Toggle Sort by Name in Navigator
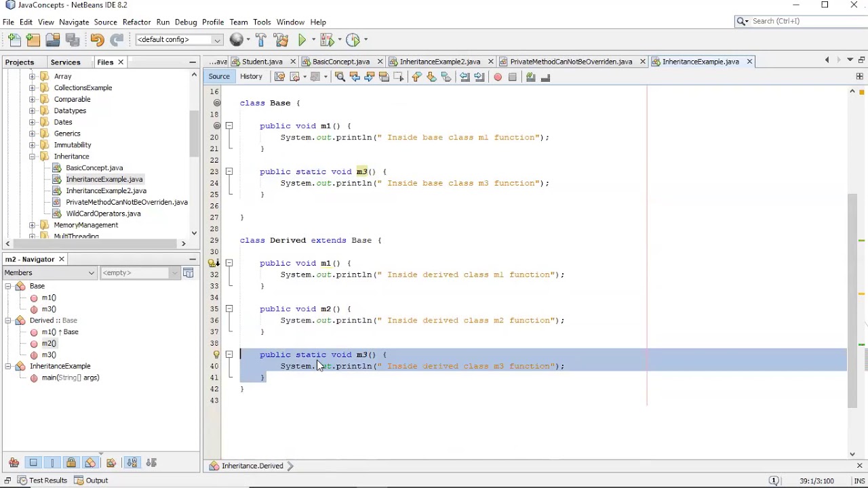Viewport: 868px width, 488px height. point(132,463)
